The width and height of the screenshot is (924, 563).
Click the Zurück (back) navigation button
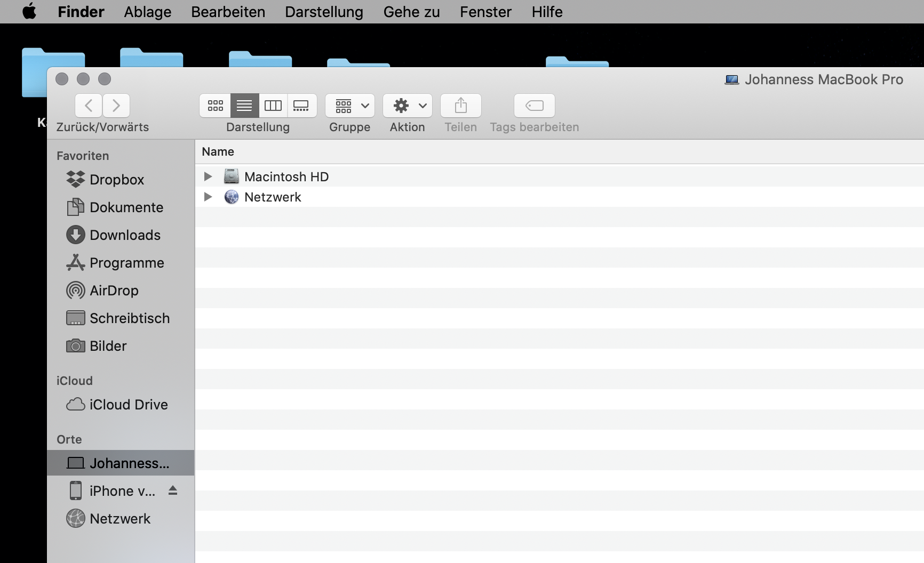click(x=88, y=106)
